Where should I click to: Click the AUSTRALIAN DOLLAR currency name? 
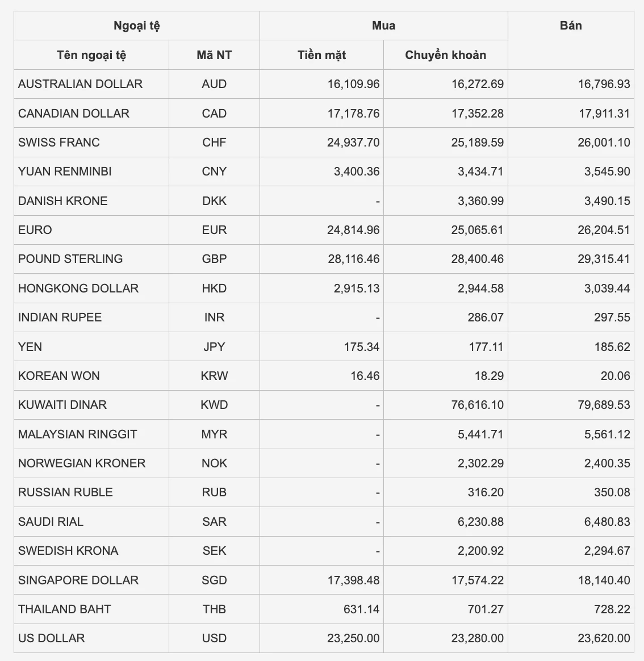coord(80,84)
